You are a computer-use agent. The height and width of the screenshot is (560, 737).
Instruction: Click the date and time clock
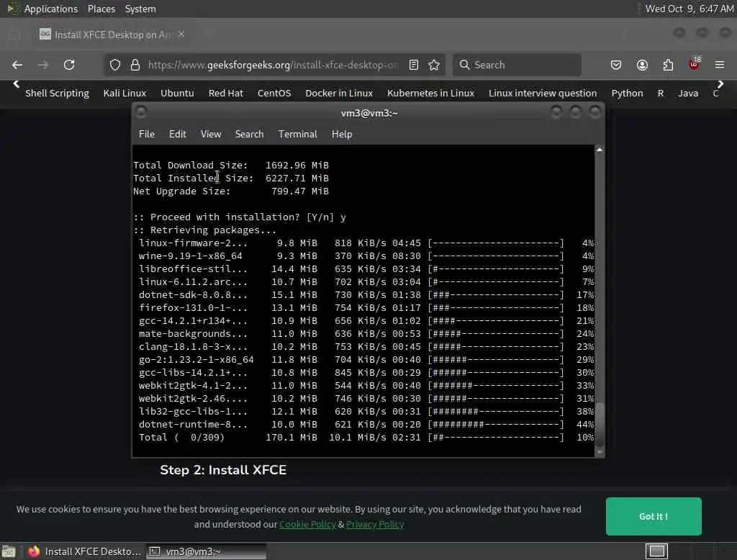pyautogui.click(x=689, y=9)
